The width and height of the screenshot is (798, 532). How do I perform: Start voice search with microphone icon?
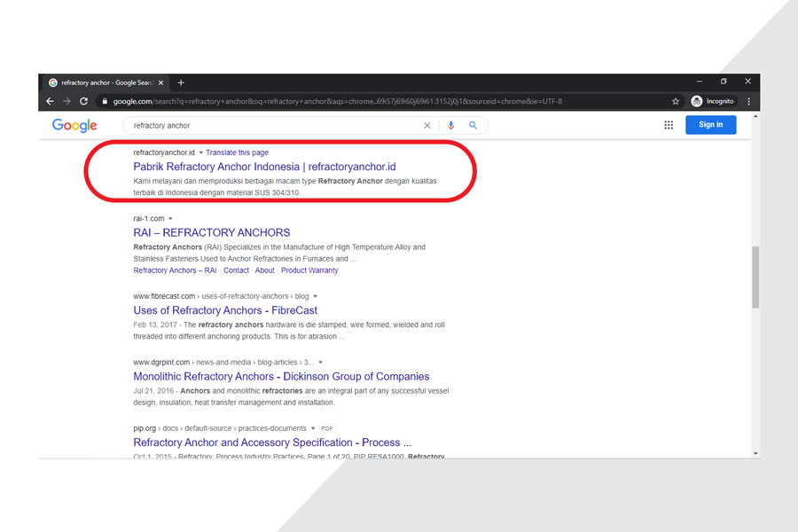click(x=450, y=125)
